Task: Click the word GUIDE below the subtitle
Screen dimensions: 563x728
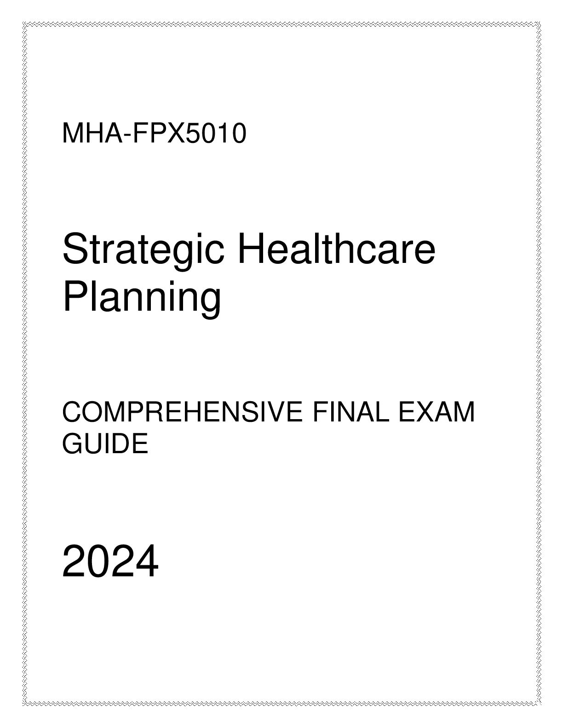Action: click(x=105, y=444)
